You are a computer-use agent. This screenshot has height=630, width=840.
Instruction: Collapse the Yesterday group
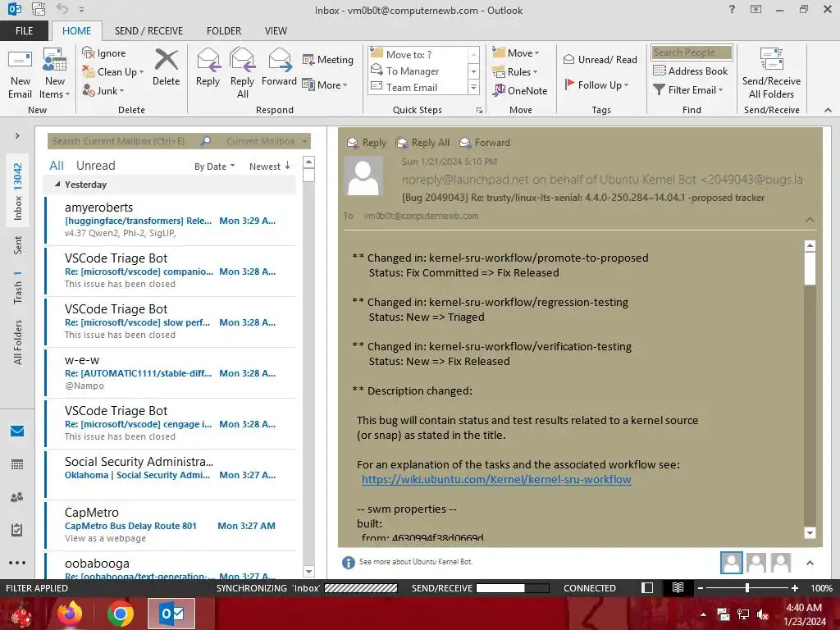(57, 185)
